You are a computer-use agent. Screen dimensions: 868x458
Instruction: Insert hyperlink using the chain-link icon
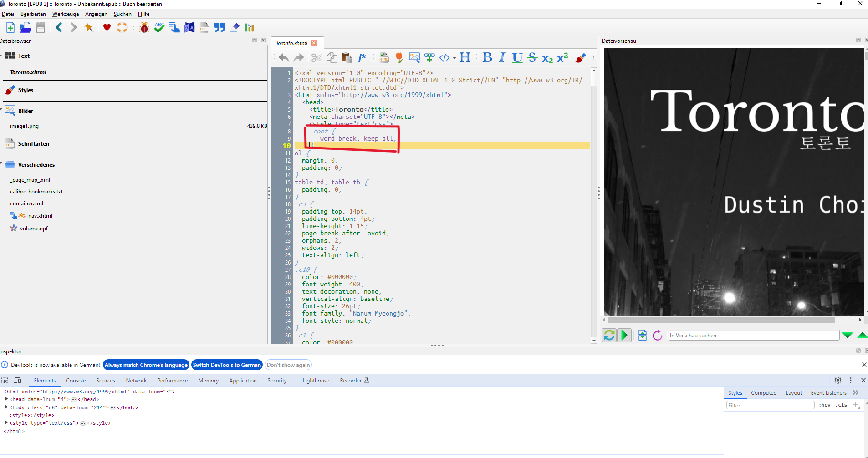(429, 58)
